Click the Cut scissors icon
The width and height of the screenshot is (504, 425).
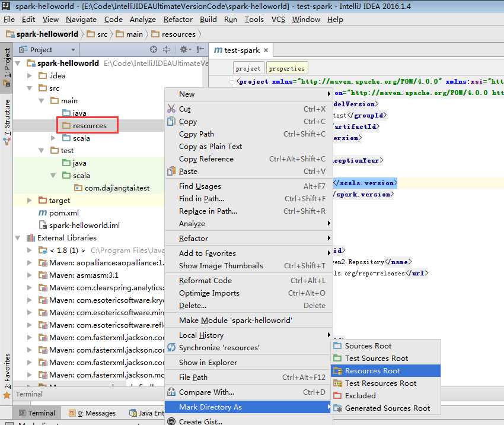coord(171,109)
